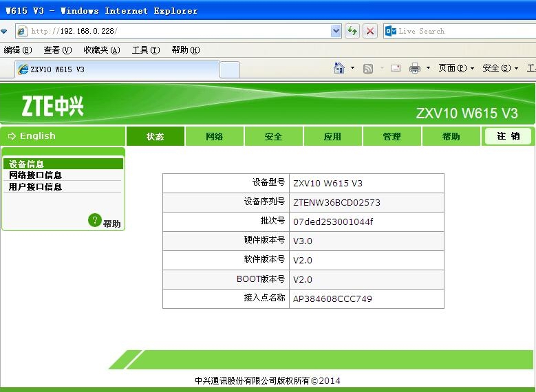Select 用户接口信息 in the sidebar
The height and width of the screenshot is (392, 536).
pos(63,186)
